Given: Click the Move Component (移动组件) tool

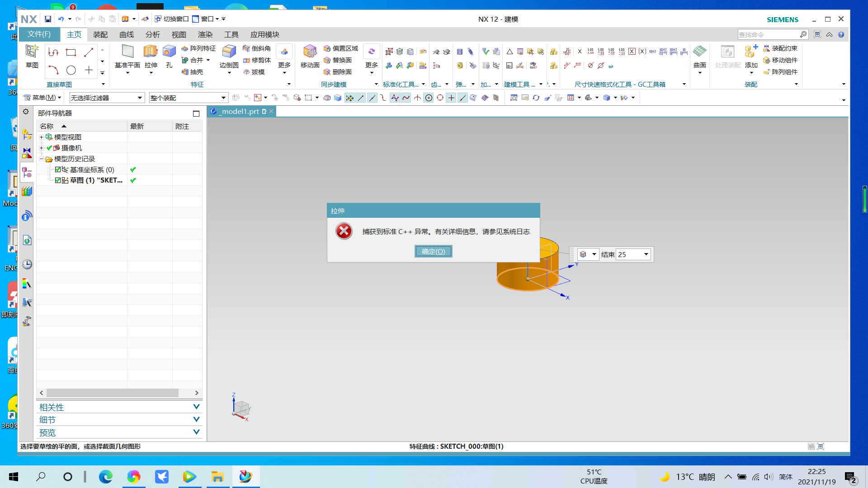Looking at the screenshot, I should (x=780, y=60).
